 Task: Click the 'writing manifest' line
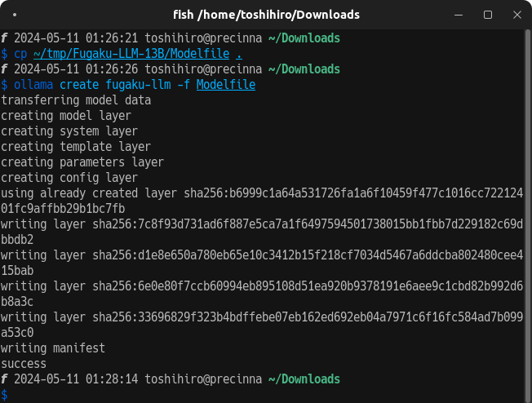click(x=53, y=348)
